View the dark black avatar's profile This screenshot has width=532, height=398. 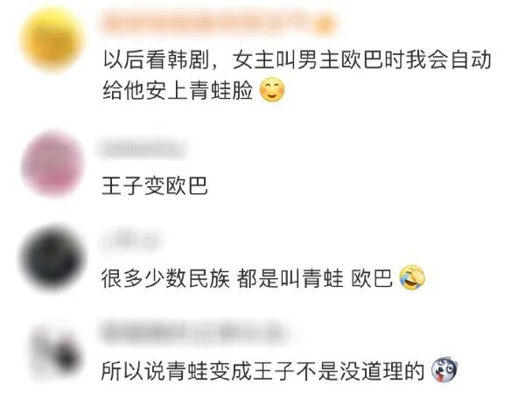[52, 259]
